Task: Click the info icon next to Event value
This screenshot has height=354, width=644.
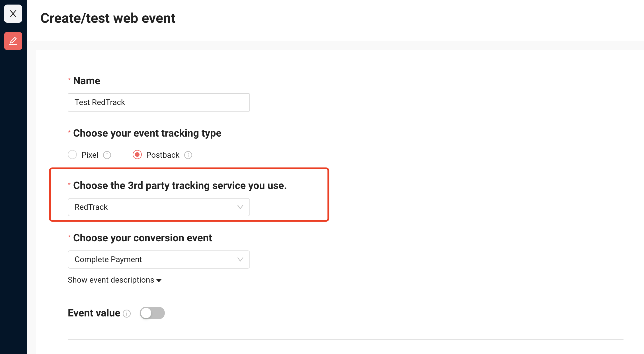Action: 127,314
